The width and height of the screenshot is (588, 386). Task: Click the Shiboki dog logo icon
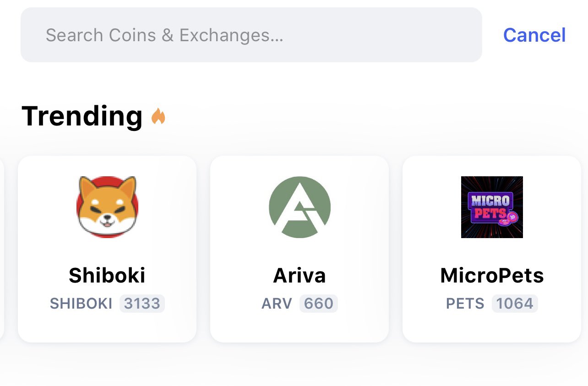pos(107,207)
